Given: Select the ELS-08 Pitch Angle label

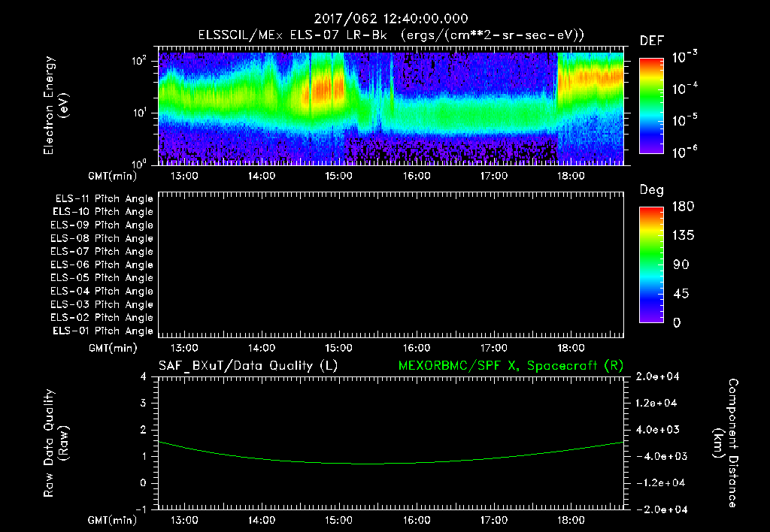Looking at the screenshot, I should (102, 238).
